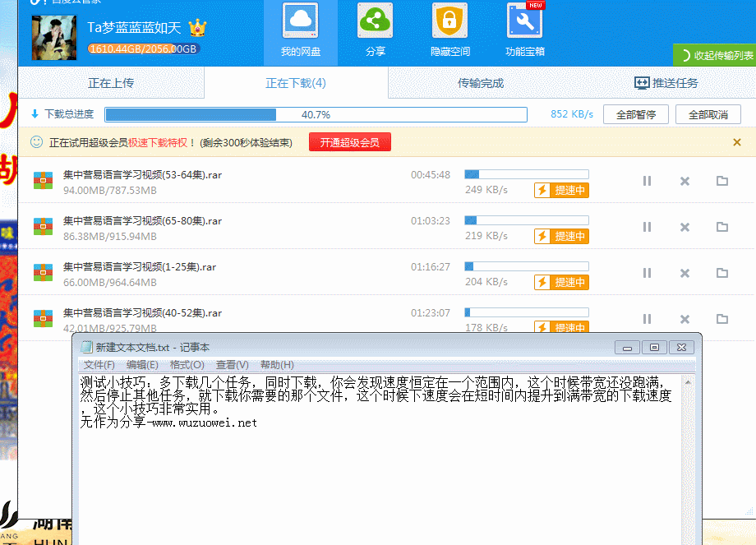
Task: Pause download of 集中营易语言学习视频(40-52集).rar
Action: (647, 319)
